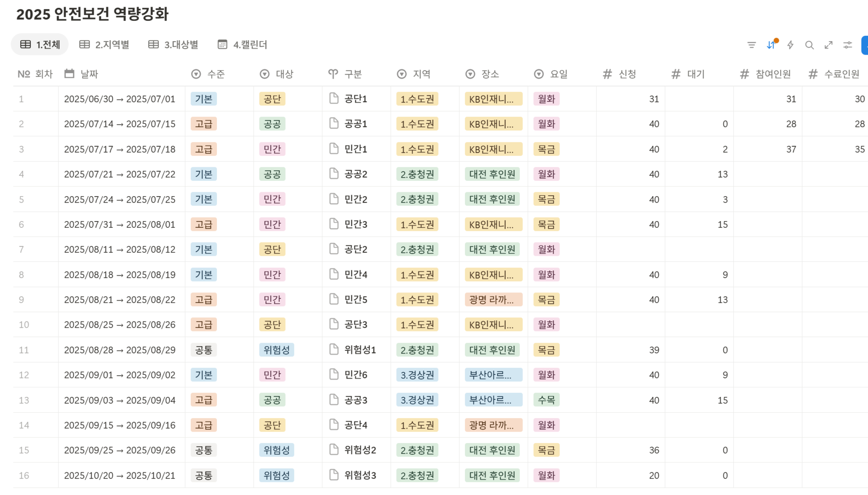
Task: Open page icon for 공단1 row
Action: click(334, 99)
